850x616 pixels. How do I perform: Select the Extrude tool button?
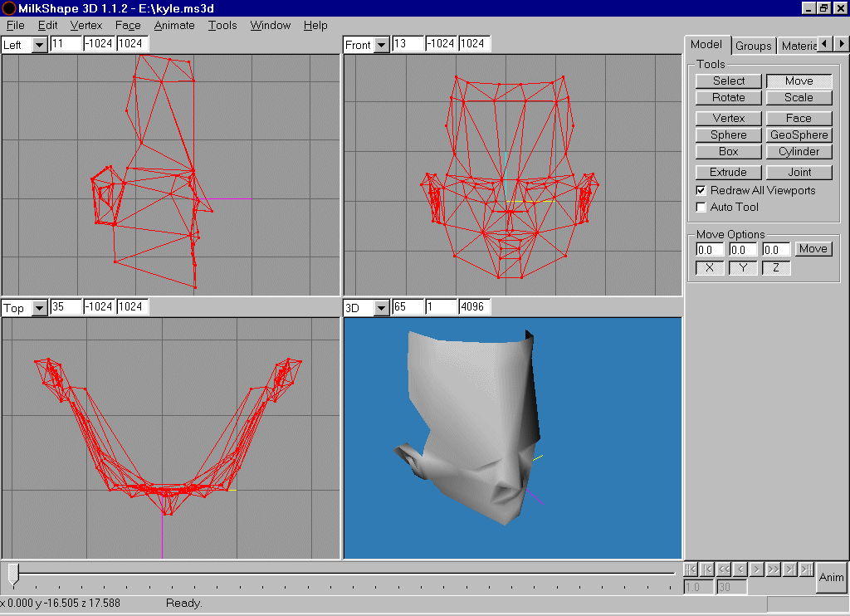728,173
